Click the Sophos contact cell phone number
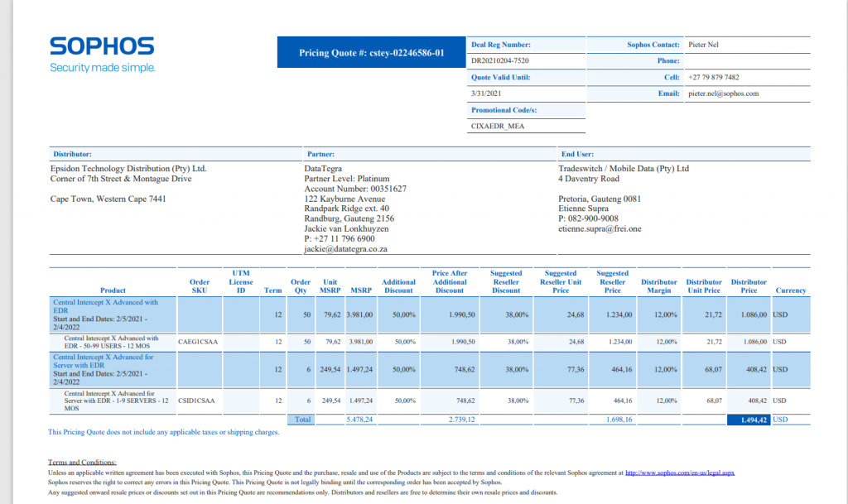This screenshot has width=848, height=504. coord(714,77)
